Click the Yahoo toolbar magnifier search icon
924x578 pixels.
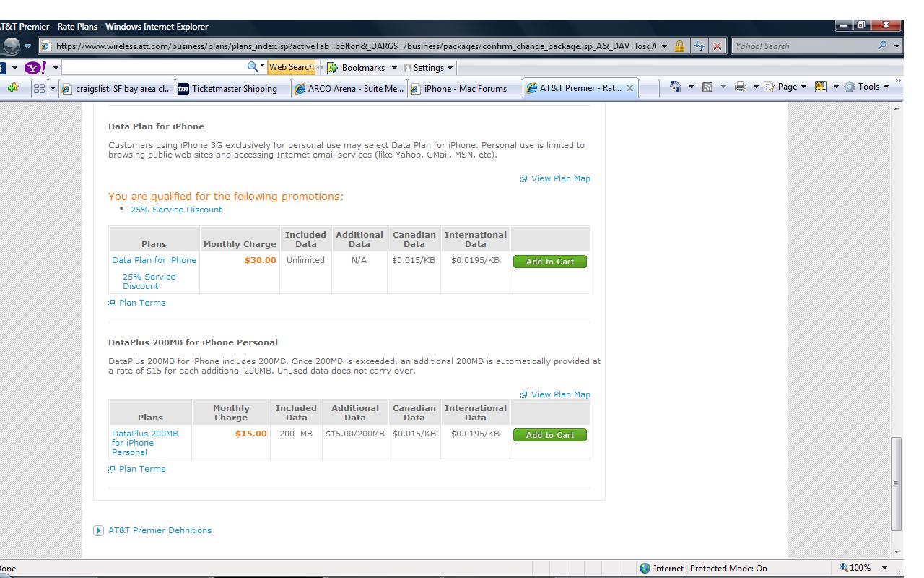[x=252, y=67]
